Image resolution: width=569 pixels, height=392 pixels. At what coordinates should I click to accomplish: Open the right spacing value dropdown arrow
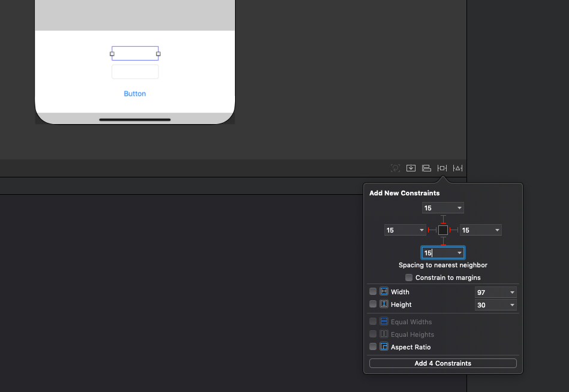click(497, 230)
